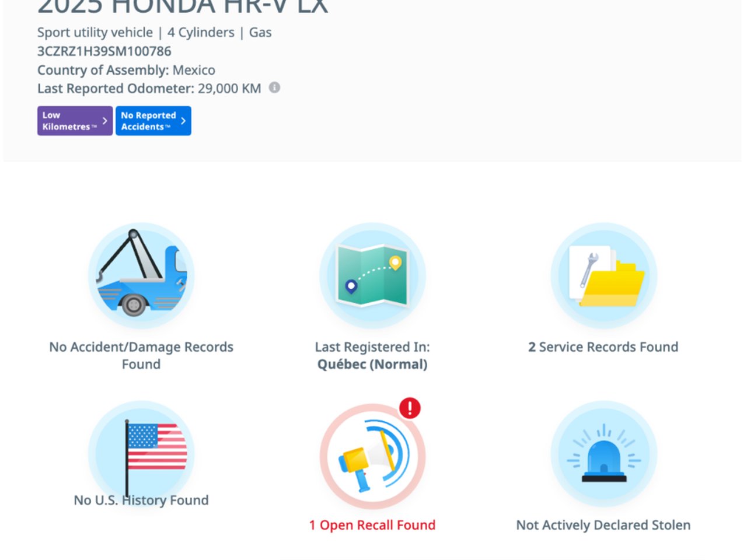This screenshot has height=560, width=747.
Task: Click the odometer info icon
Action: [x=274, y=87]
